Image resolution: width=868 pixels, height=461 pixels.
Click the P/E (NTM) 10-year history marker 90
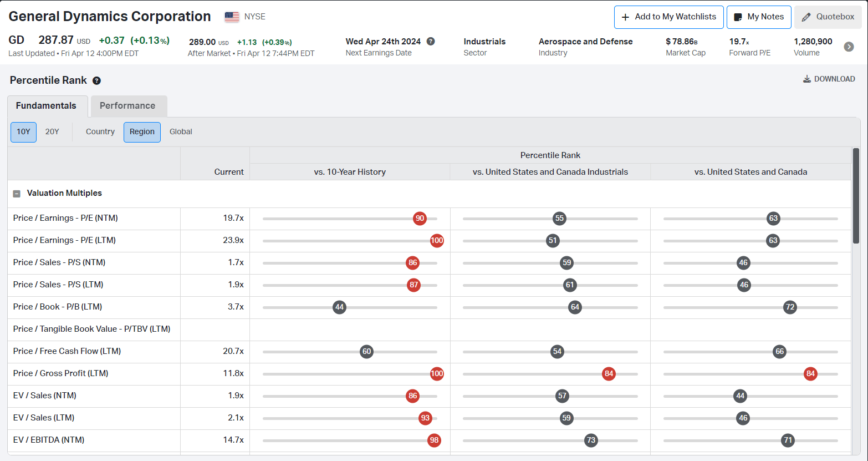(x=420, y=219)
